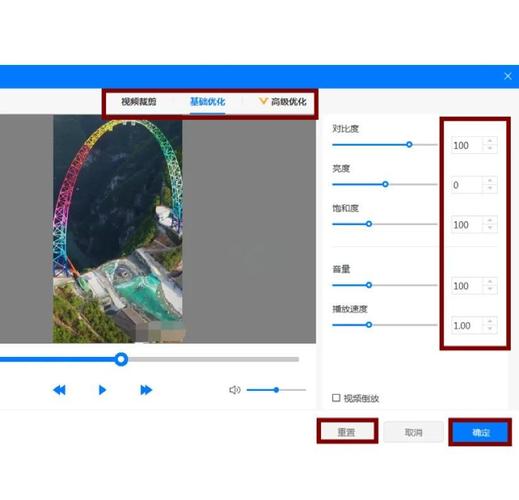Image resolution: width=519 pixels, height=500 pixels.
Task: Click the 对比度 slider handle
Action: tap(409, 145)
